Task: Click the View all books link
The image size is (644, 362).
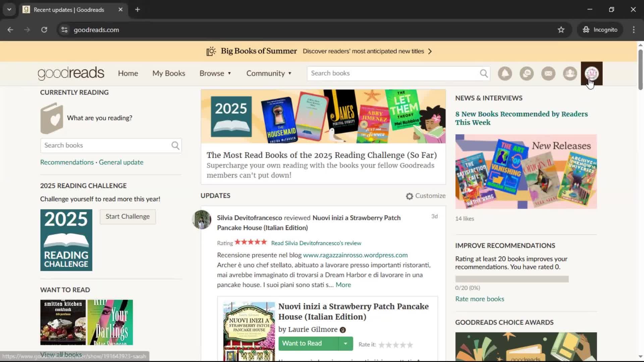Action: (61, 355)
